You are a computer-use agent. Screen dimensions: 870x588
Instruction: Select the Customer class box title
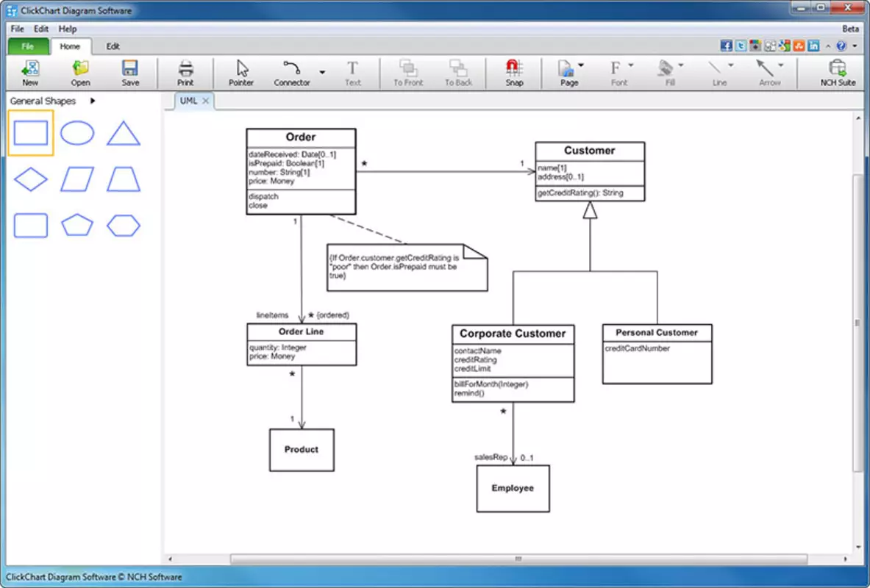(590, 151)
